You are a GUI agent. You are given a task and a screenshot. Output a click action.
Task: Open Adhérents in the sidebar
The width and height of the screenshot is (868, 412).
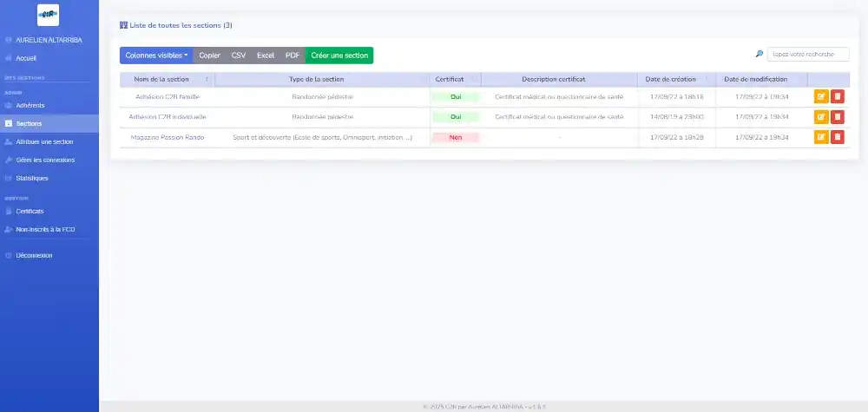click(30, 105)
